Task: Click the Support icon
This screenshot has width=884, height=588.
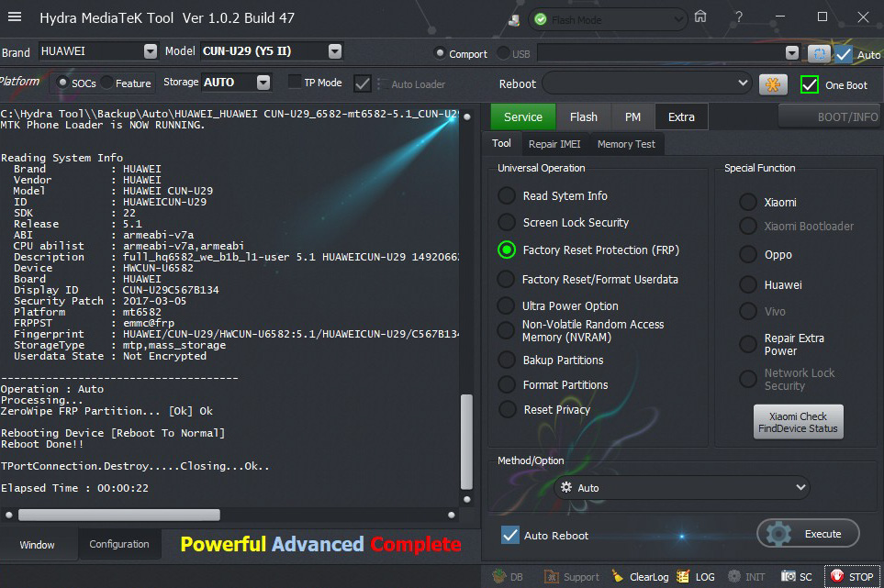Action: 552,577
